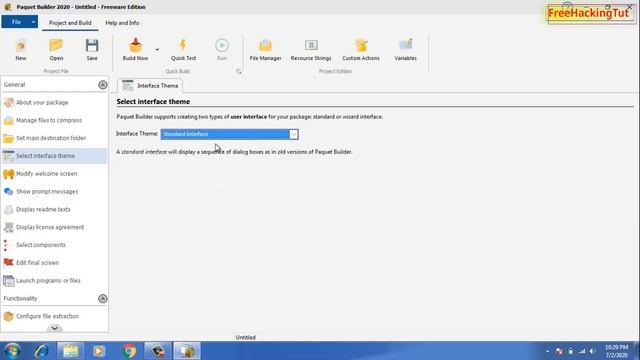Go to Manage files to compress

click(x=54, y=120)
